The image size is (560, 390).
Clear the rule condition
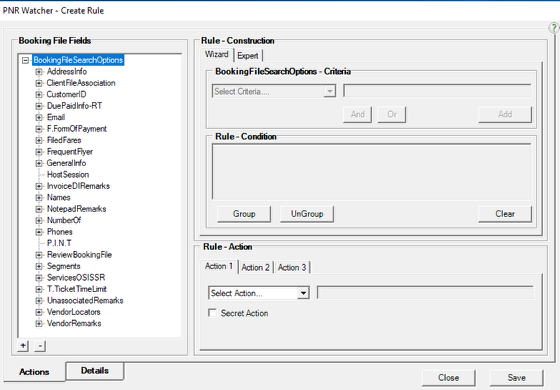505,214
